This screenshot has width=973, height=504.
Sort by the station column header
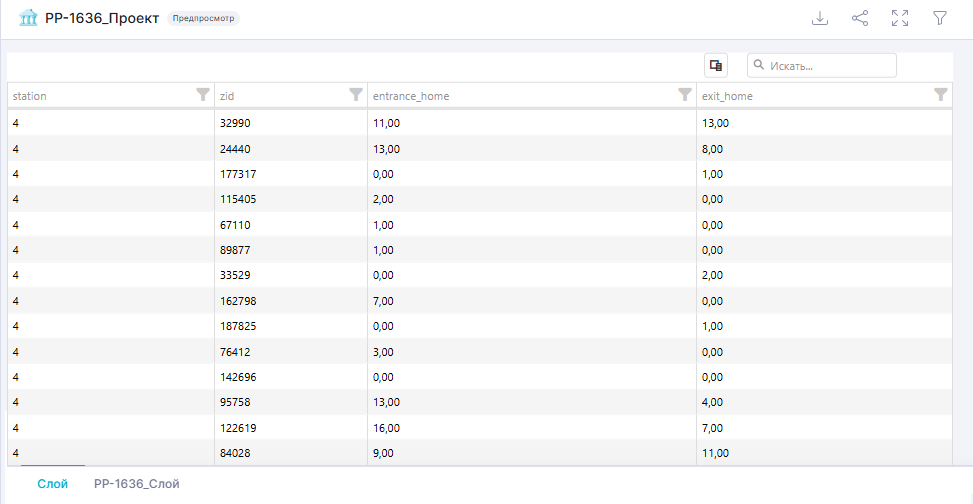click(30, 96)
